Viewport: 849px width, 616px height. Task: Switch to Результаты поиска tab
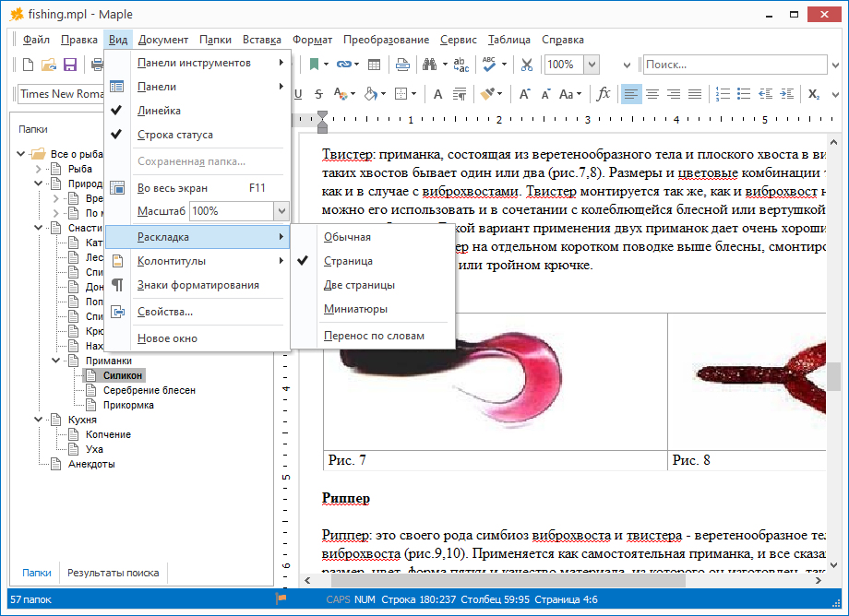point(113,573)
